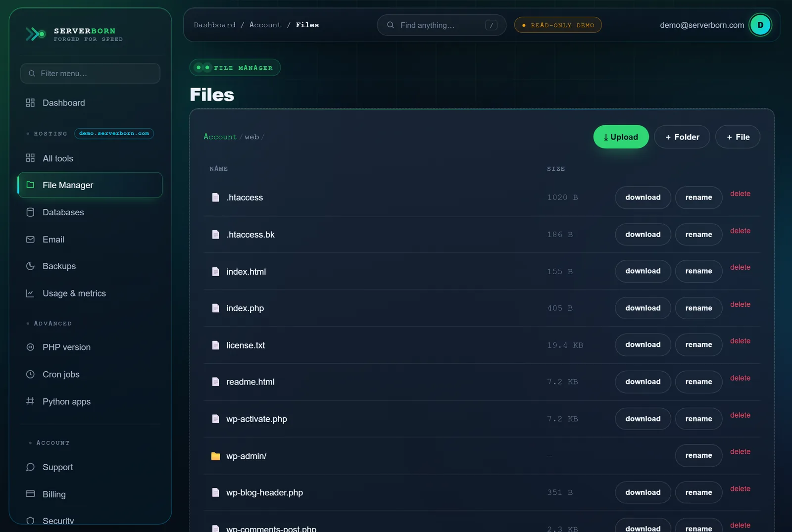This screenshot has height=532, width=792.
Task: Open PHP version settings
Action: point(90,347)
